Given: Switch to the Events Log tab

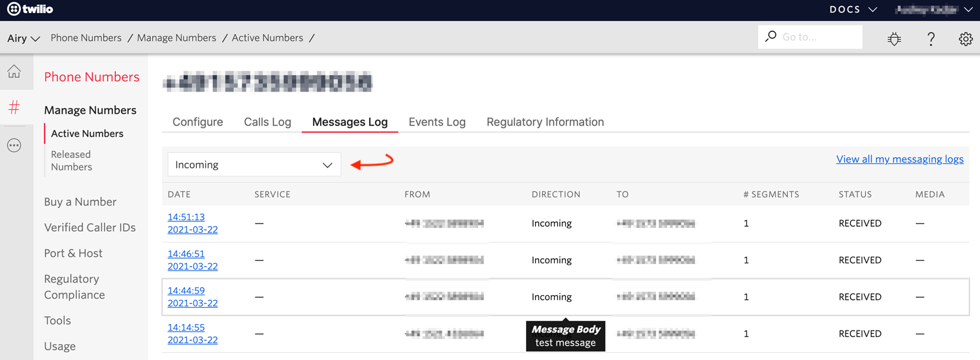Looking at the screenshot, I should (437, 122).
